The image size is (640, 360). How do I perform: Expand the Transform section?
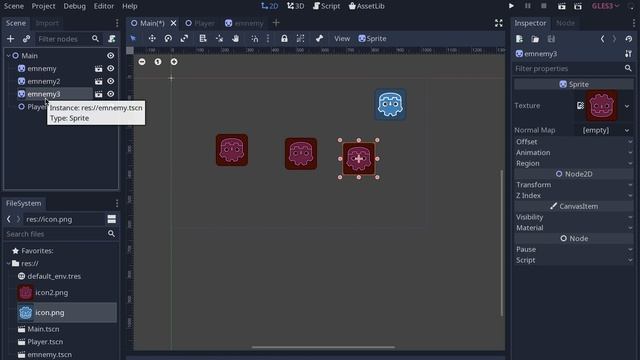click(573, 184)
